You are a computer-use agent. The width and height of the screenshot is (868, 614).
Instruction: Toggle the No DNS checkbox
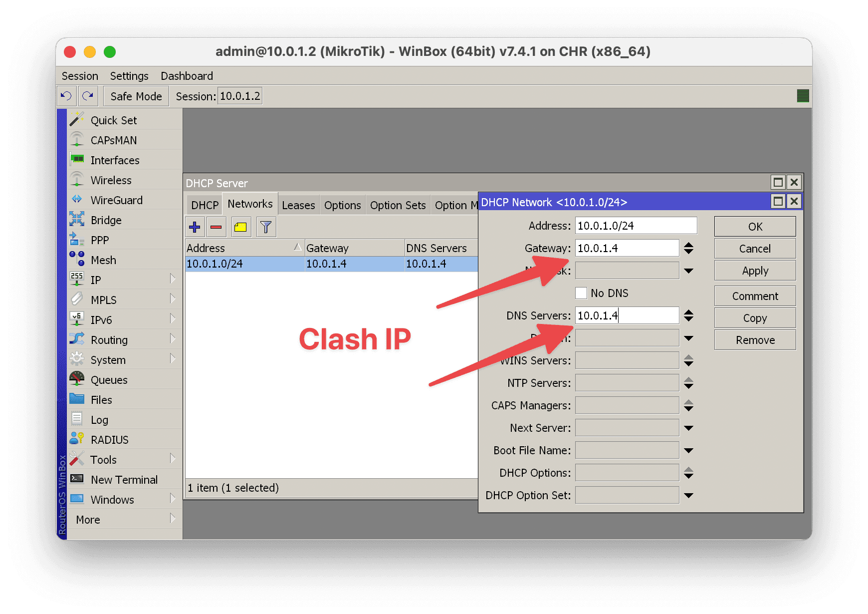click(x=581, y=293)
